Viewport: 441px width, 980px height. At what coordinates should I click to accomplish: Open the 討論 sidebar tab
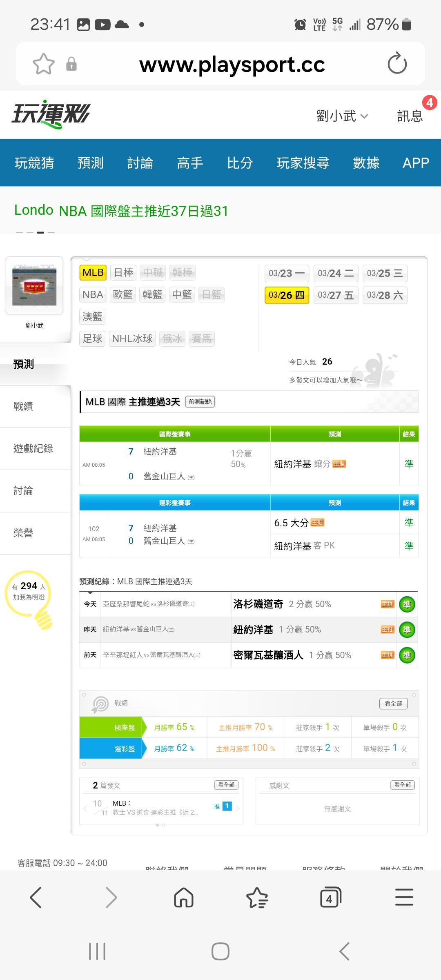[36, 490]
